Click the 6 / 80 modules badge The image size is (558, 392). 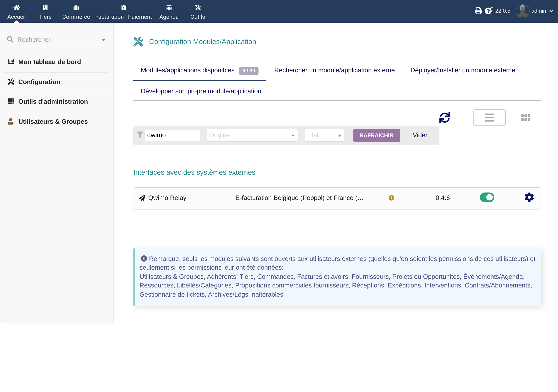249,71
